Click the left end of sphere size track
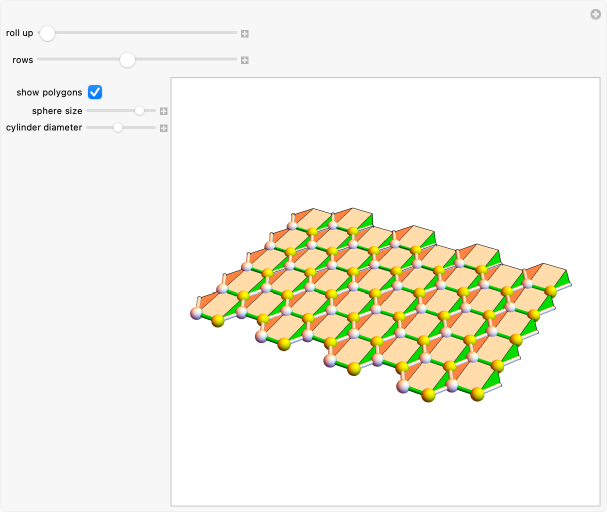Screen dimensions: 607x513 tap(89, 111)
